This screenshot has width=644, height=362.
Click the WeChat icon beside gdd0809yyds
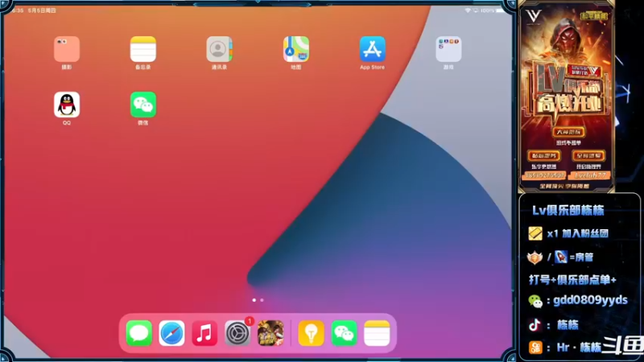coord(535,301)
